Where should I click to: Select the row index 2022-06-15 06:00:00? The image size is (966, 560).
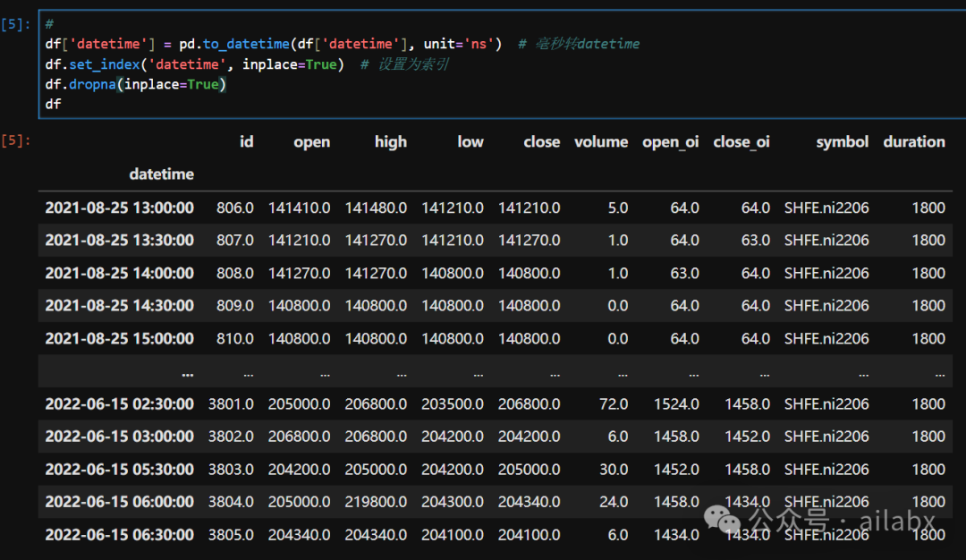pos(120,502)
